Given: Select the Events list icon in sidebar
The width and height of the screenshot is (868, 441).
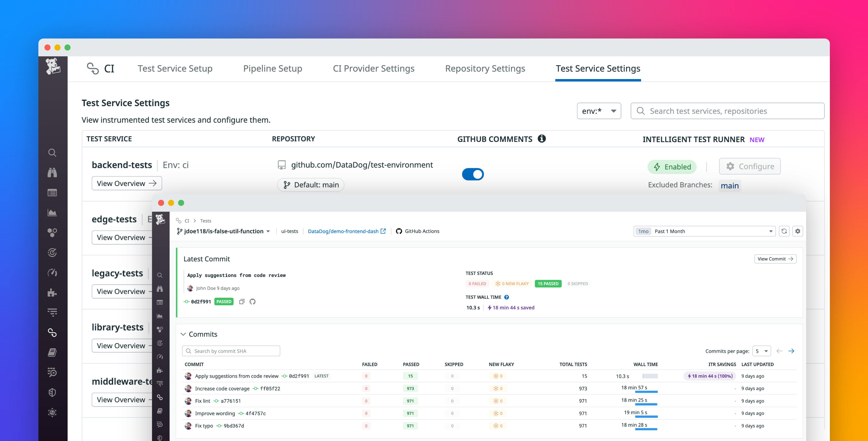Looking at the screenshot, I should [x=52, y=193].
